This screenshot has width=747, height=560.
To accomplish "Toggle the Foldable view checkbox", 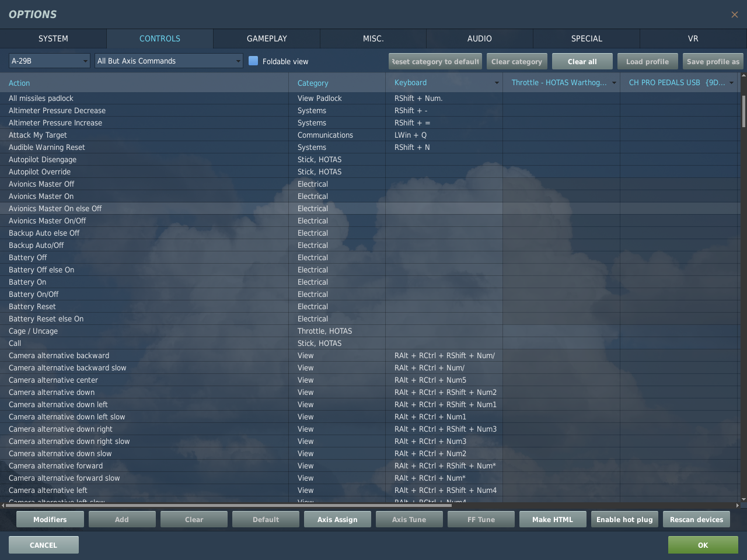I will click(253, 61).
